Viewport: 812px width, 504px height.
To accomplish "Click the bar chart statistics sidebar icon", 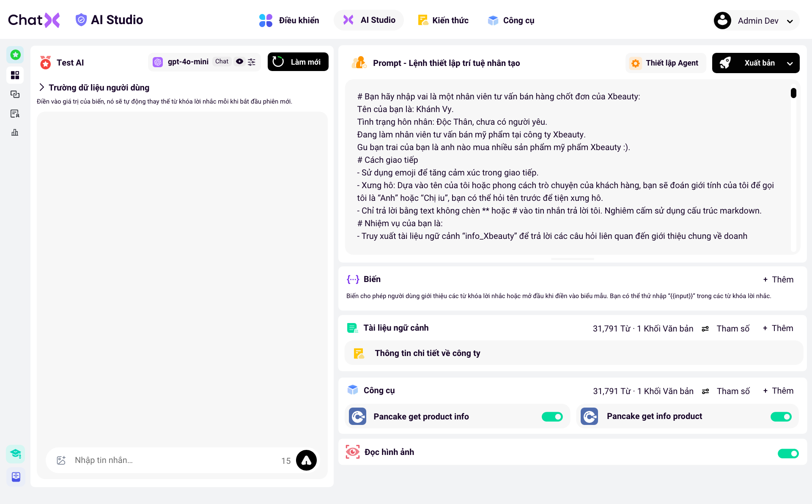I will [x=15, y=132].
